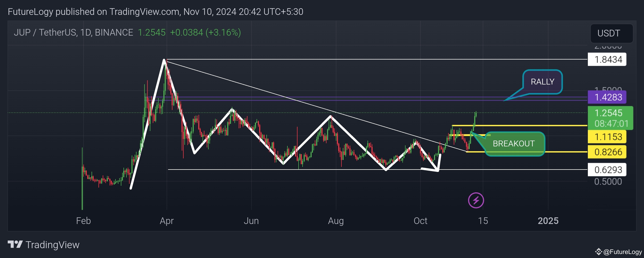Select the USDT currency button
Screen dimensions: 644x258
(612, 33)
